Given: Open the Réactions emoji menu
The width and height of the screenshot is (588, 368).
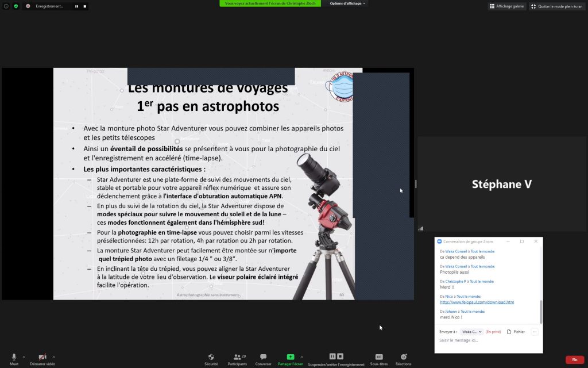Looking at the screenshot, I should [x=403, y=359].
